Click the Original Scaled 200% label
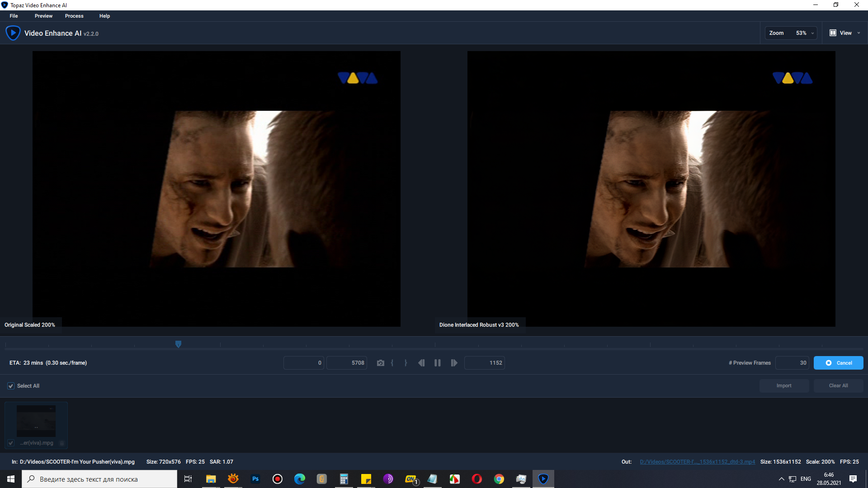The height and width of the screenshot is (488, 868). pos(30,325)
